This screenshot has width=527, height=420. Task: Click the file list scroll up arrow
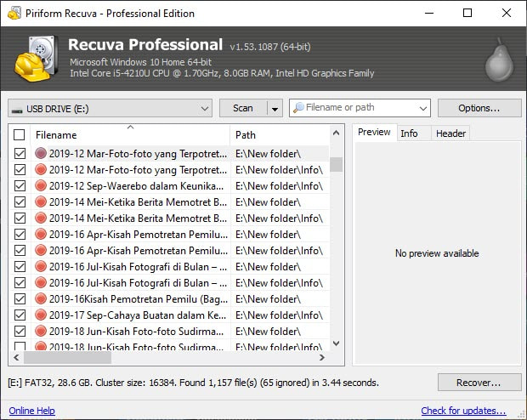click(x=336, y=133)
